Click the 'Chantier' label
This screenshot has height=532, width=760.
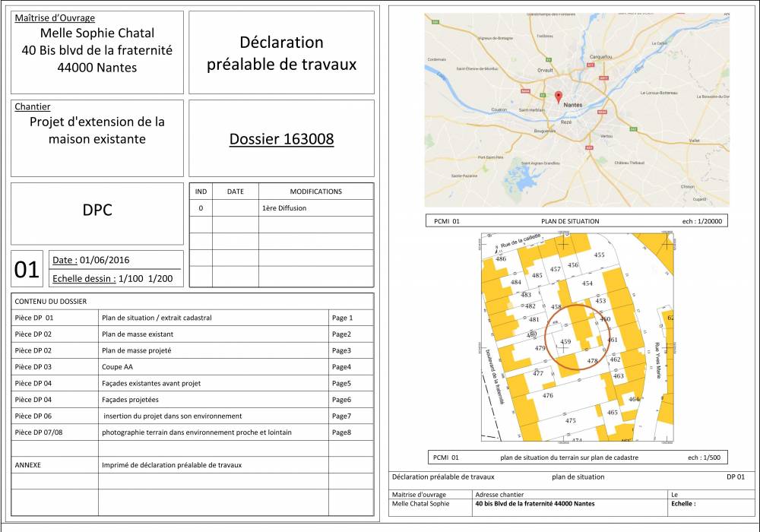point(33,106)
